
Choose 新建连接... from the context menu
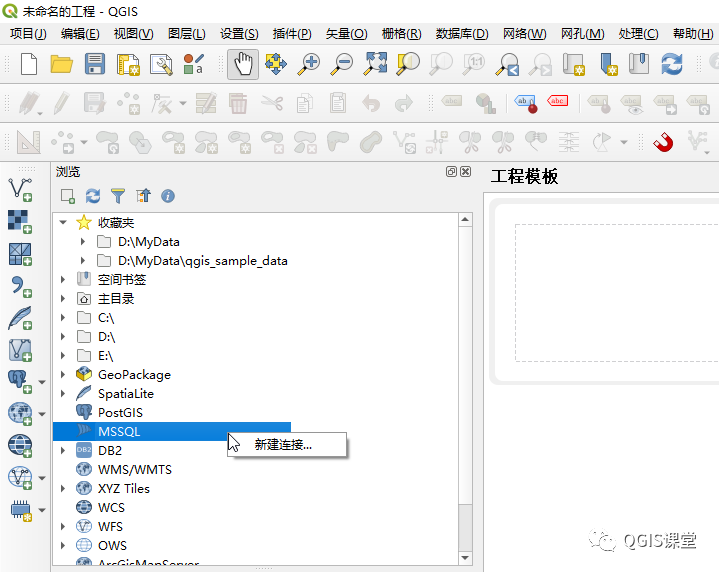tap(287, 444)
